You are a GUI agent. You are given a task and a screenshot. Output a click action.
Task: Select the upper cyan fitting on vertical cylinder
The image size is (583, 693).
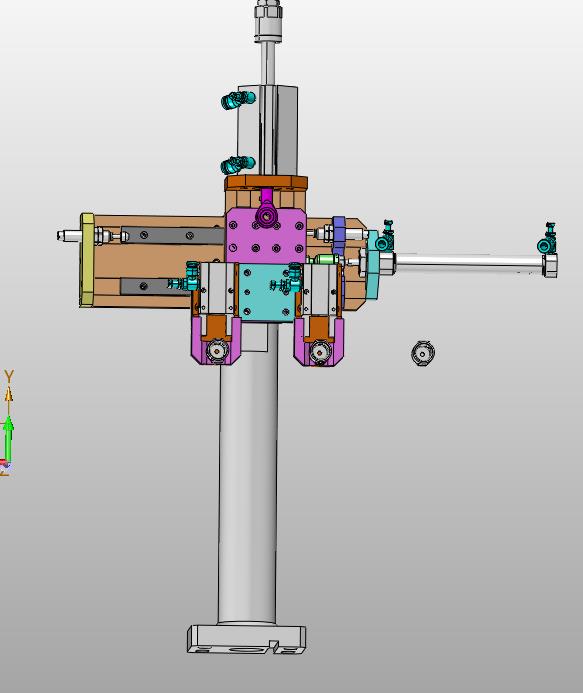point(237,100)
